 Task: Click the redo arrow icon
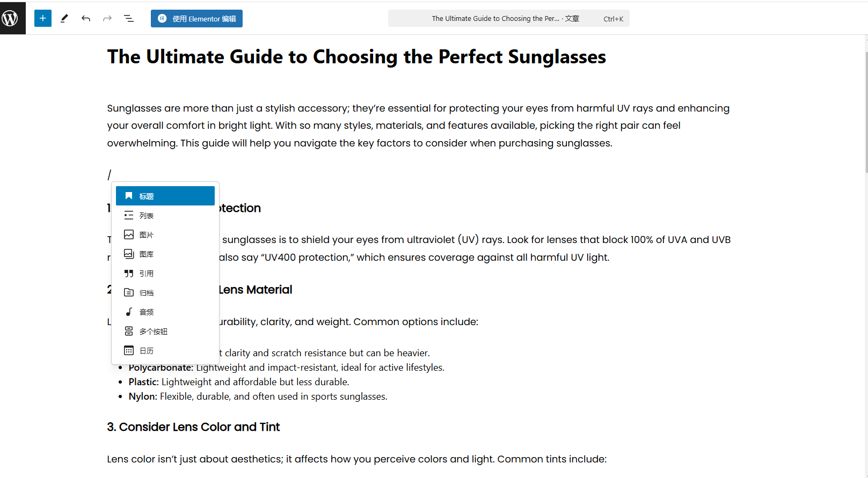(x=107, y=18)
